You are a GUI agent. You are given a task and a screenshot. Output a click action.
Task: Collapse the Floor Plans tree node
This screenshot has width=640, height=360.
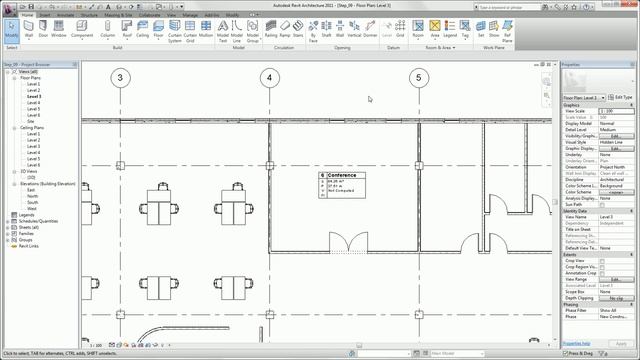14,78
